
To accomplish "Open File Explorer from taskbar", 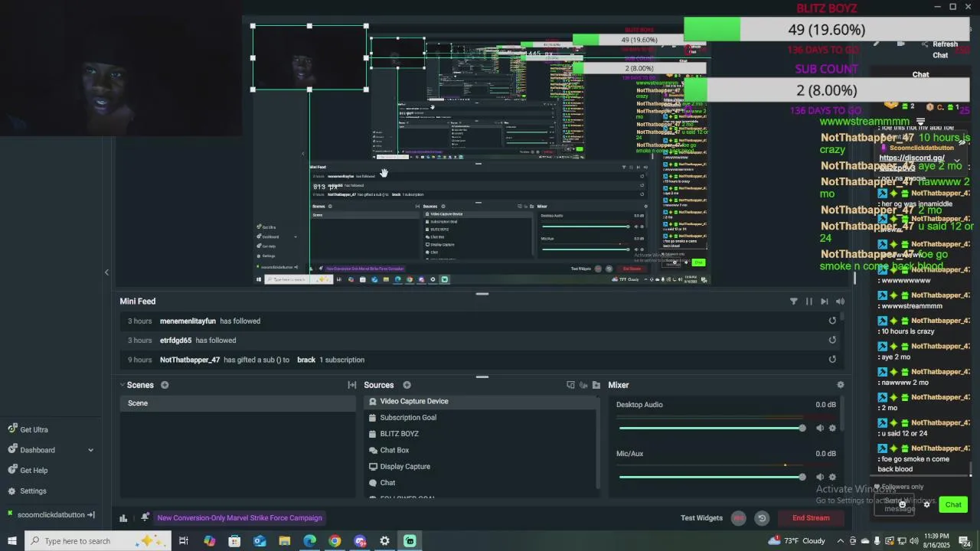I will [x=284, y=541].
